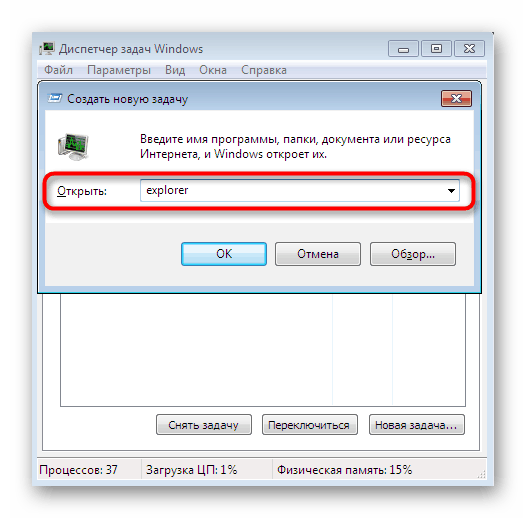Open the Вид menu
The image size is (526, 518).
tap(175, 70)
